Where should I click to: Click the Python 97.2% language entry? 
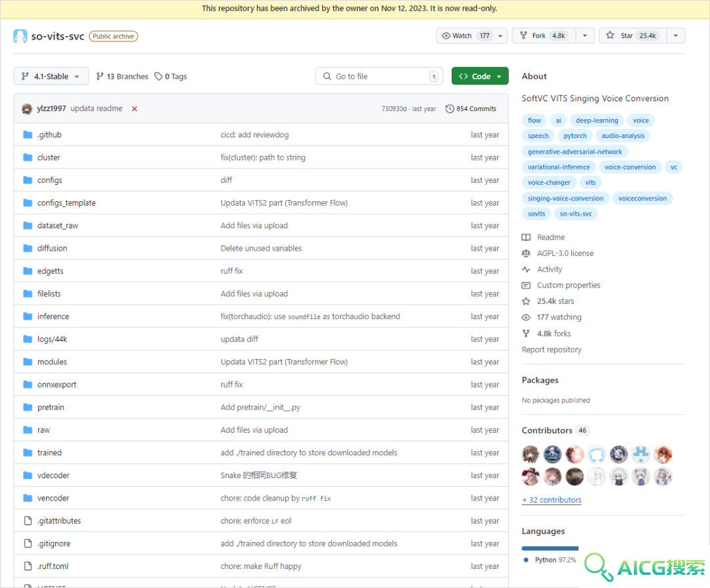[x=550, y=560]
